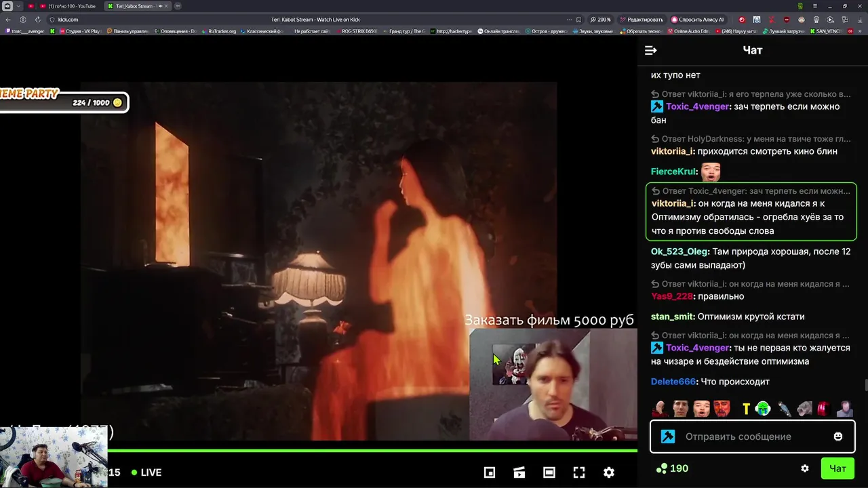Click the streamer's webcam overlay in the video
868x488 pixels.
553,385
